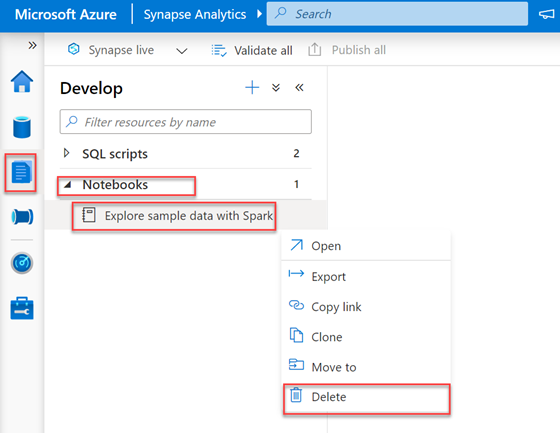Click the Open arrow icon in menu

pyautogui.click(x=296, y=245)
